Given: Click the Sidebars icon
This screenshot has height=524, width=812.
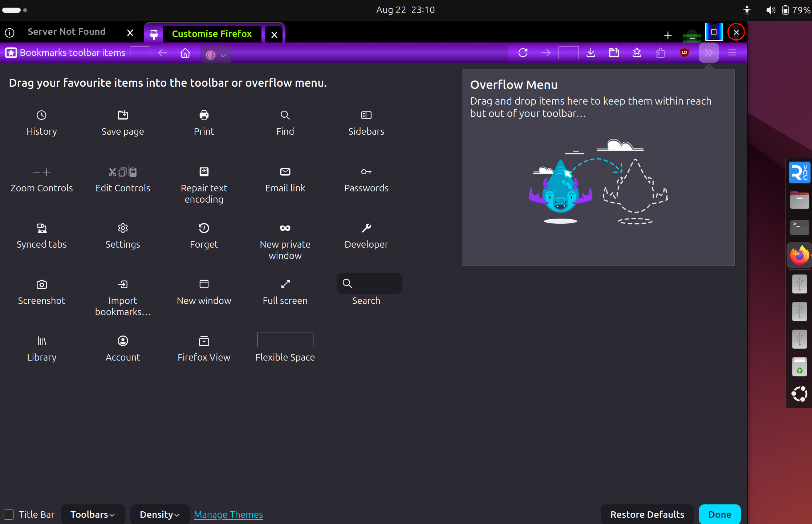Looking at the screenshot, I should 366,115.
